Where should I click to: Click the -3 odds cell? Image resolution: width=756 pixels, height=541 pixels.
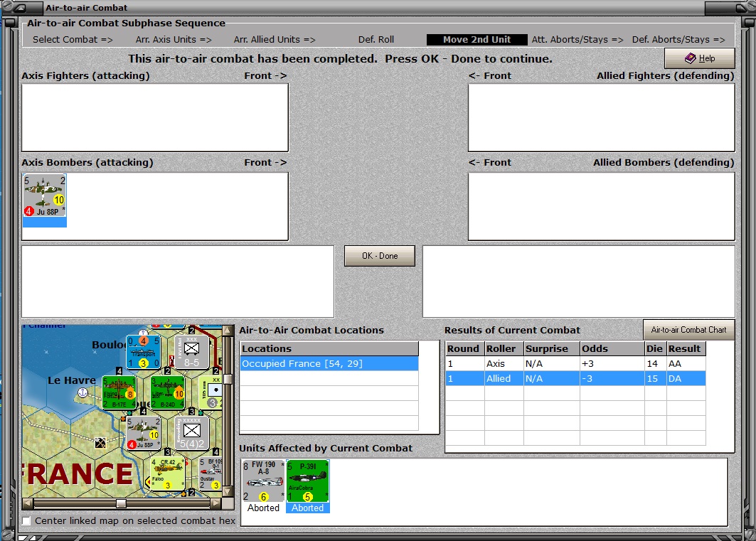point(612,379)
